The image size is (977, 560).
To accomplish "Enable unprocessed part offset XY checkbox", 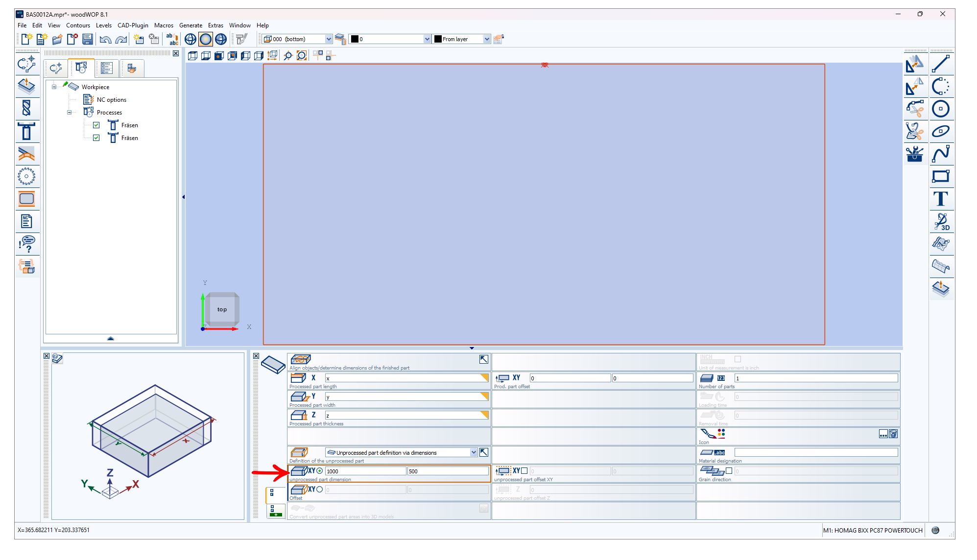I will pyautogui.click(x=524, y=471).
